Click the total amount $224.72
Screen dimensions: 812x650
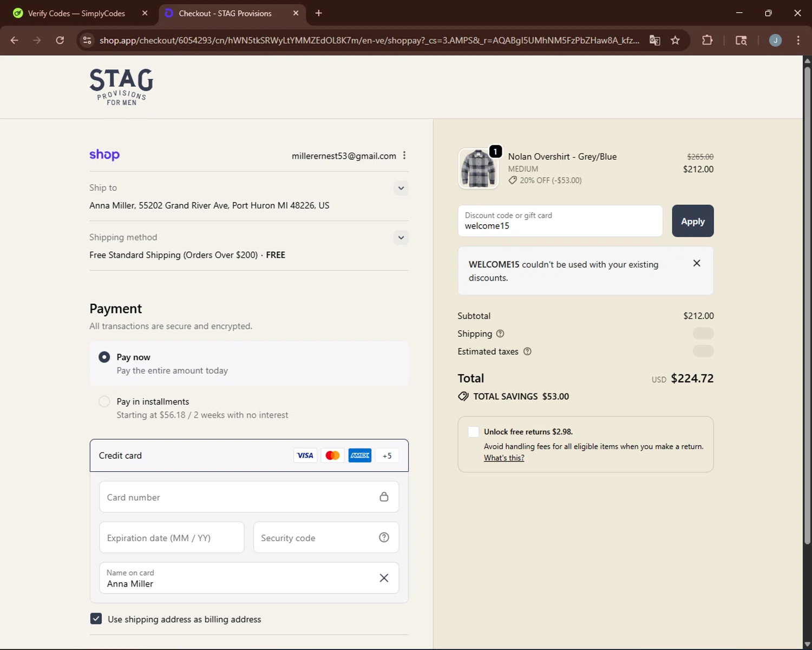tap(692, 378)
